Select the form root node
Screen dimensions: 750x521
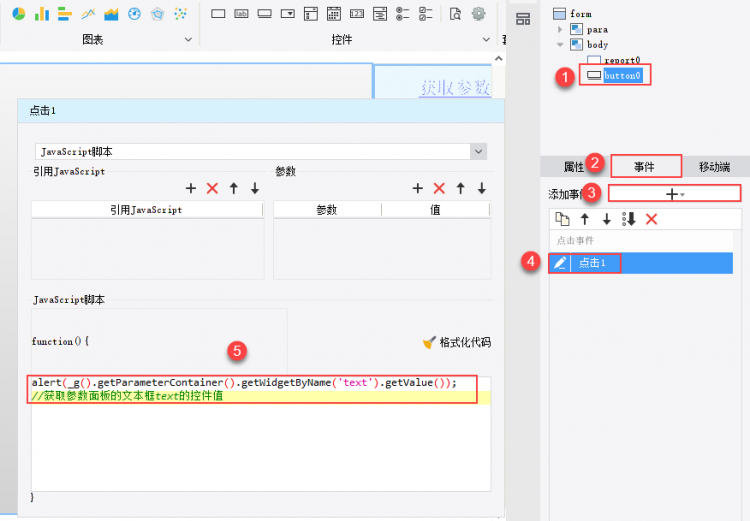click(x=572, y=14)
